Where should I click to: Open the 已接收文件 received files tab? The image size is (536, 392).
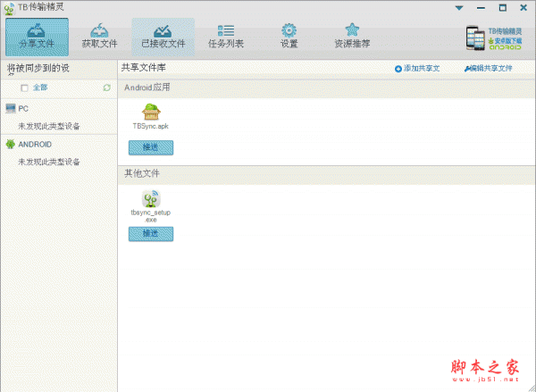(163, 37)
